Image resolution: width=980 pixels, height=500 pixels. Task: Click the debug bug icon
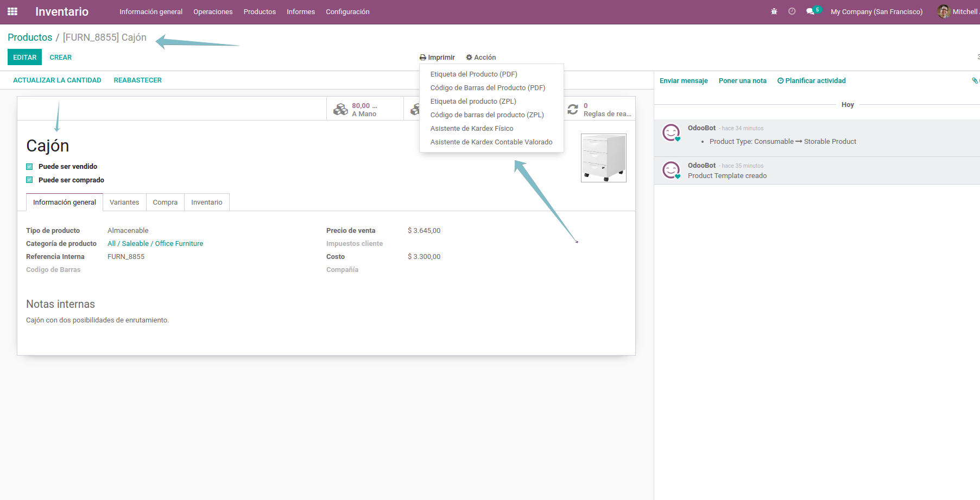pyautogui.click(x=774, y=11)
